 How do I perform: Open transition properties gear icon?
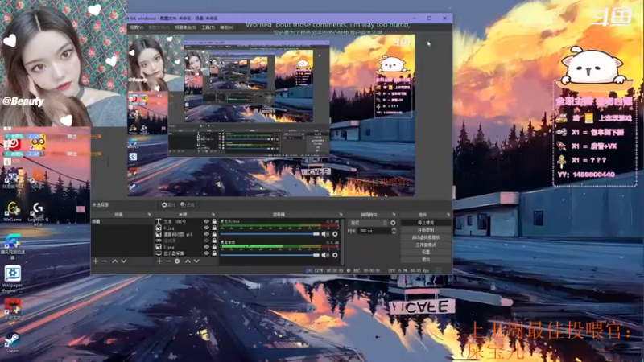pos(393,223)
